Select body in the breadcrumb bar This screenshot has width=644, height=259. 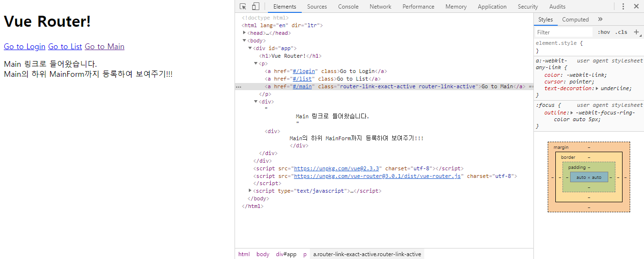(x=263, y=254)
